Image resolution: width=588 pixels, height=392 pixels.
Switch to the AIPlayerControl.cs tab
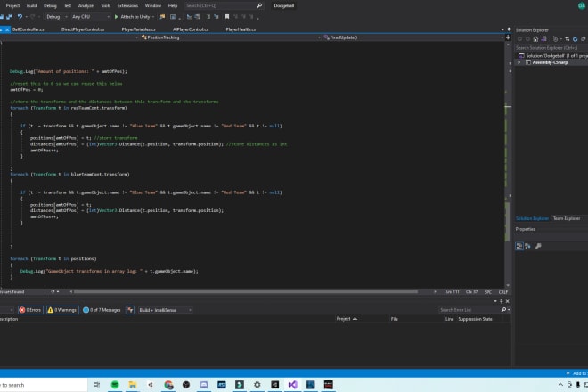tap(191, 29)
